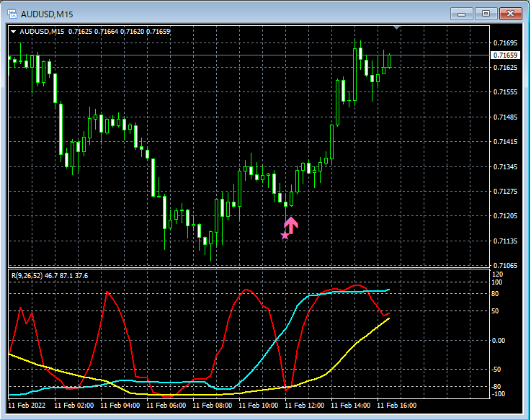Close the AUDUSD,M15 chart window

coord(511,14)
